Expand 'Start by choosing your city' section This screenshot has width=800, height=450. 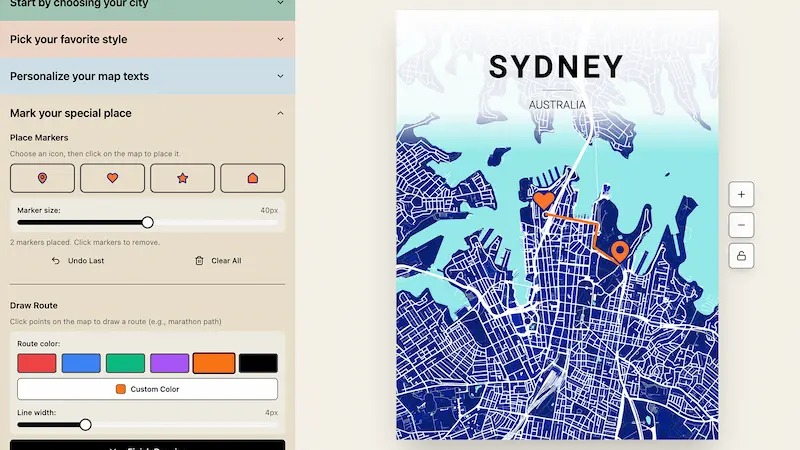(x=147, y=4)
